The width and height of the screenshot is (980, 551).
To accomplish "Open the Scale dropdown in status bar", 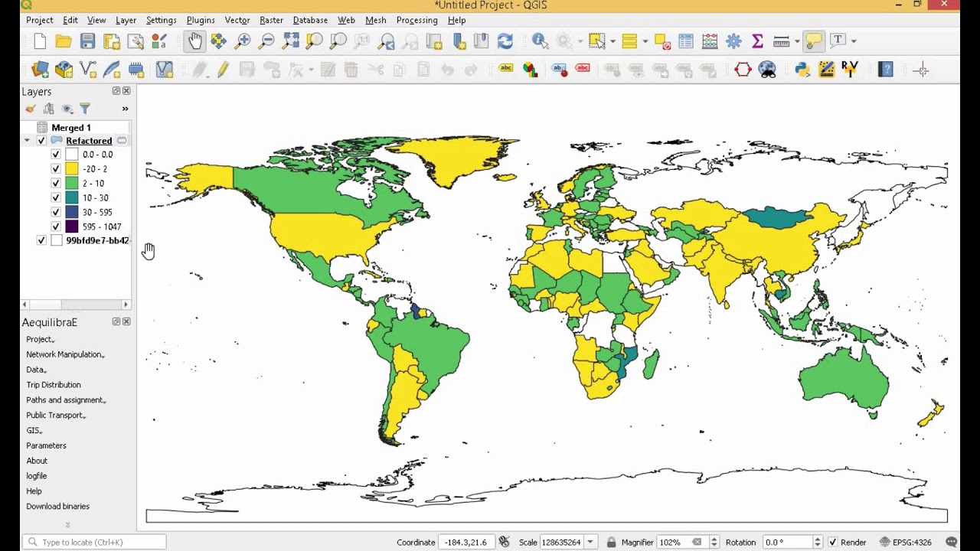I will 590,542.
